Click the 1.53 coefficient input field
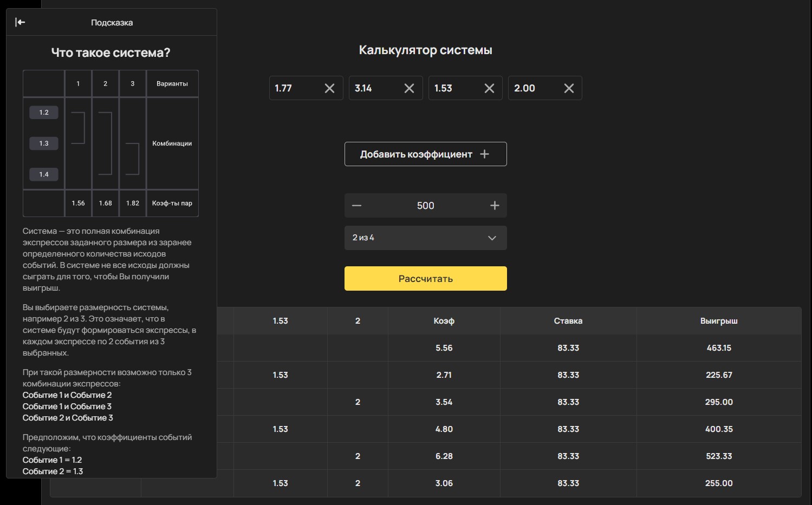The image size is (812, 505). click(x=465, y=88)
